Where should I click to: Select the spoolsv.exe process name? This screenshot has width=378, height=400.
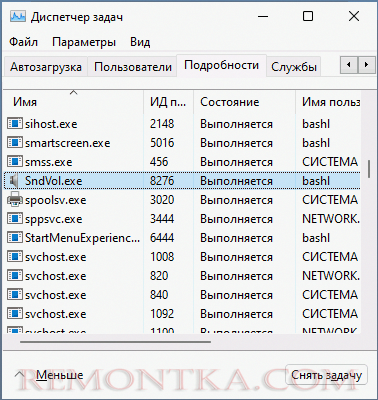(56, 200)
